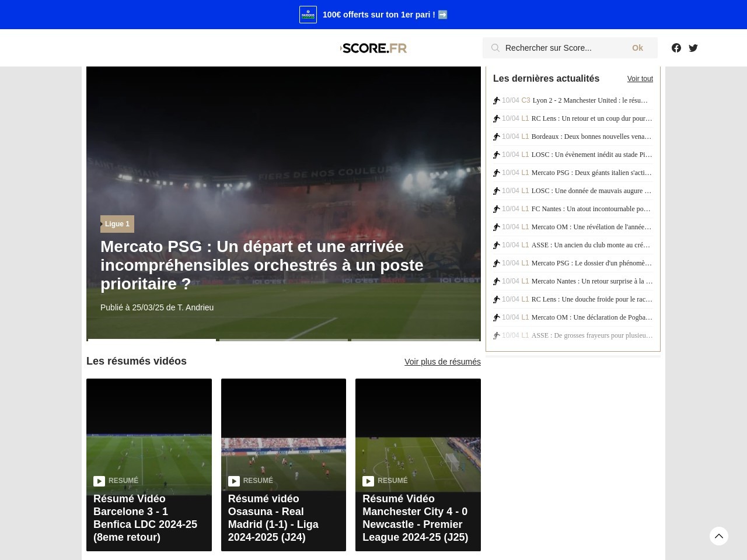Click 'Les dernières actualités' heading

[x=546, y=79]
